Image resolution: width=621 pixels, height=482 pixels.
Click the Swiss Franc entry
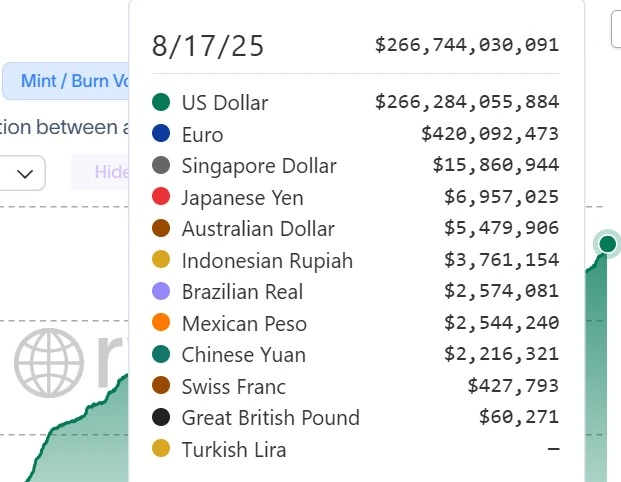(x=234, y=387)
